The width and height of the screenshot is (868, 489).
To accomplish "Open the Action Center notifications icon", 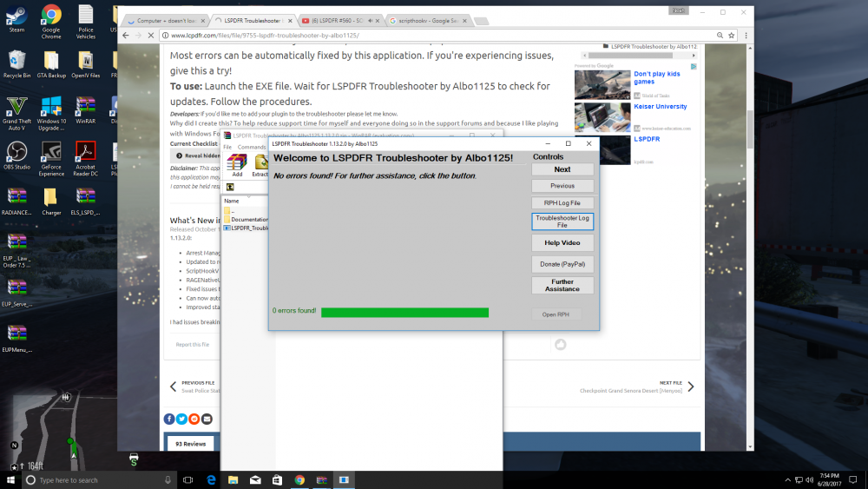I will (x=853, y=480).
